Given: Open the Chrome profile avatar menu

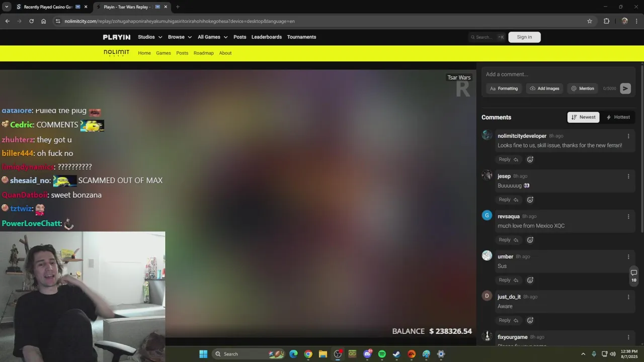Looking at the screenshot, I should [x=625, y=21].
